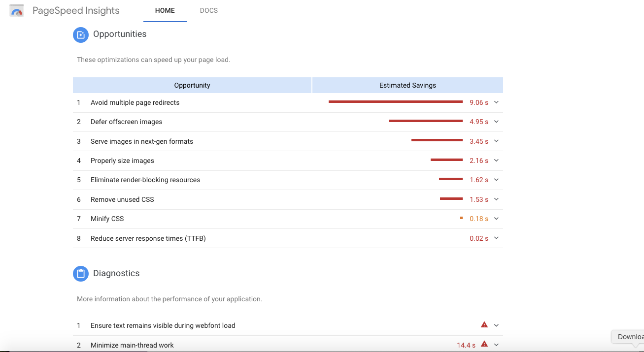This screenshot has height=352, width=644.
Task: Expand Minimize main-thread work chevron
Action: pyautogui.click(x=496, y=345)
